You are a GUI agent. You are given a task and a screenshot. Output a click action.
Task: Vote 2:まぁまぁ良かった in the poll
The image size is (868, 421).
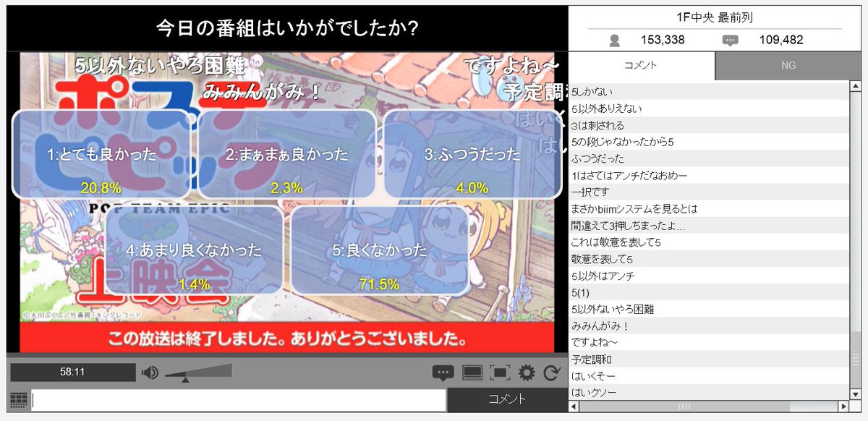(286, 154)
